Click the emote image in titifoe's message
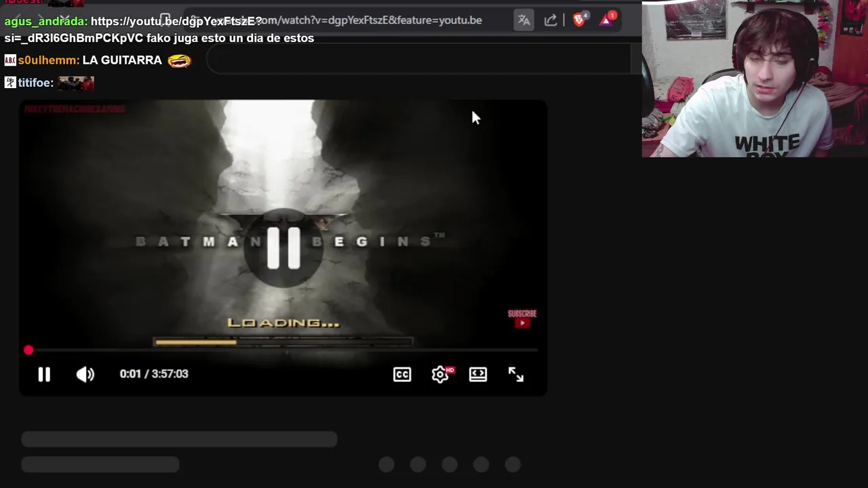The width and height of the screenshot is (868, 488). coord(75,83)
